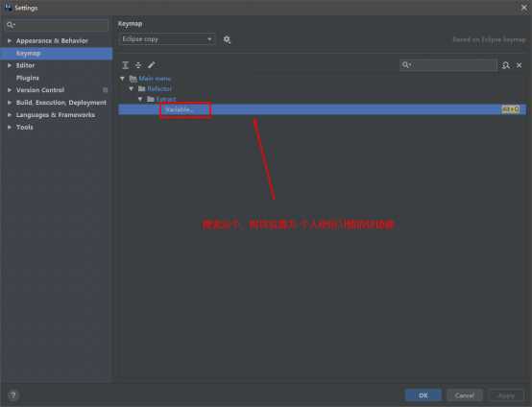Click the Version Control project-level marker icon
Image resolution: width=532 pixels, height=407 pixels.
point(106,90)
